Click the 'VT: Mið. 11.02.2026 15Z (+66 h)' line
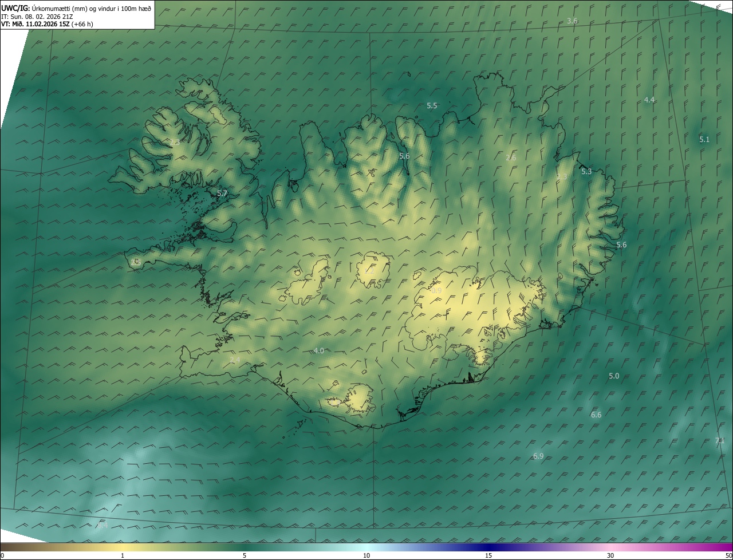Viewport: 733px width, 560px height. click(x=47, y=24)
